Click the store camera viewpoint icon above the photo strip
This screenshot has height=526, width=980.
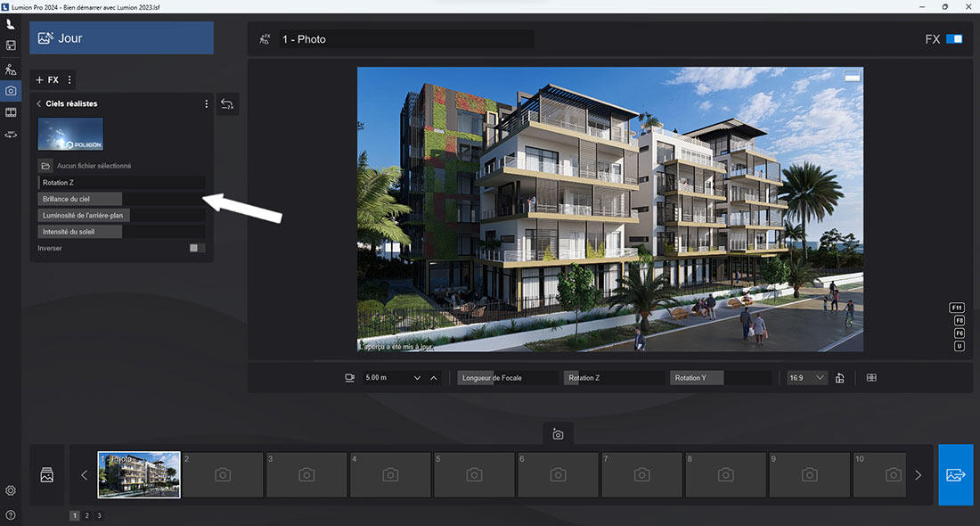[x=558, y=434]
